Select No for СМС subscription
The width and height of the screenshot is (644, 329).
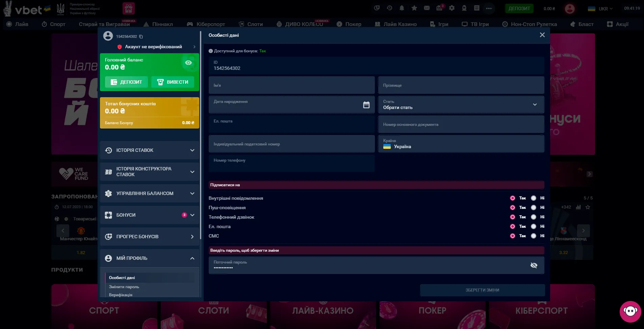tap(534, 236)
